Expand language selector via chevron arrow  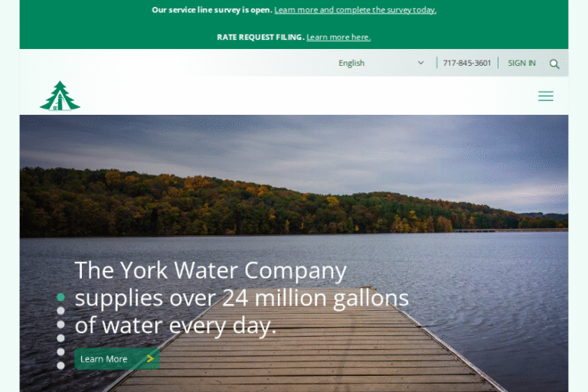pyautogui.click(x=421, y=63)
